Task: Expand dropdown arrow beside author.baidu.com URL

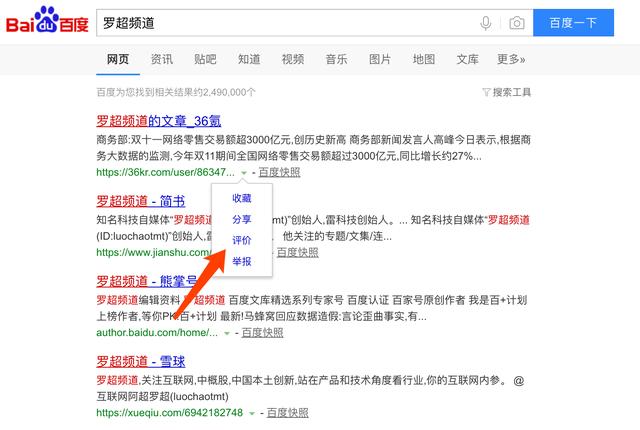Action: (227, 333)
